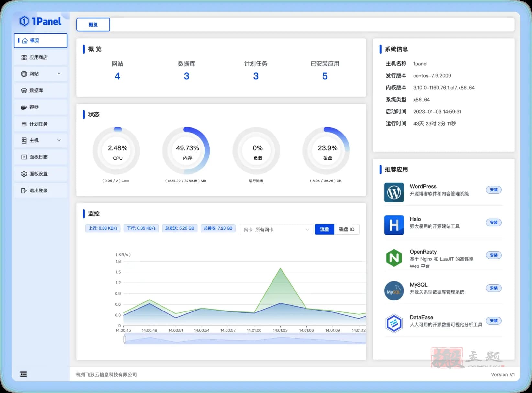Expand the 主机 submenu chevron
This screenshot has height=393, width=532.
click(x=59, y=140)
